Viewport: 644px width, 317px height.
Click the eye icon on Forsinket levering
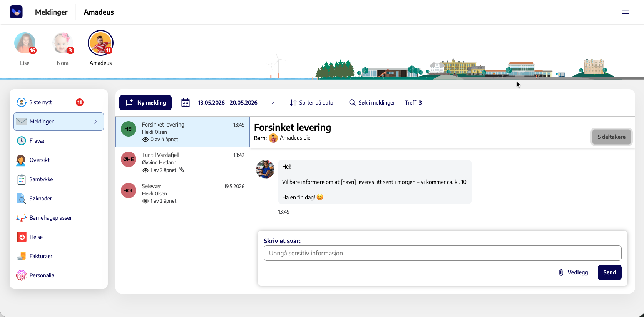[146, 140]
